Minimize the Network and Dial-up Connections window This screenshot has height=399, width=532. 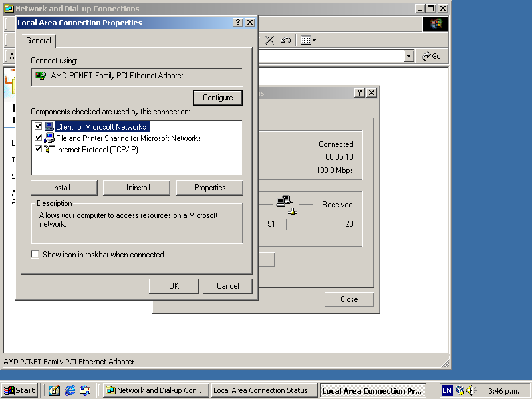(420, 9)
